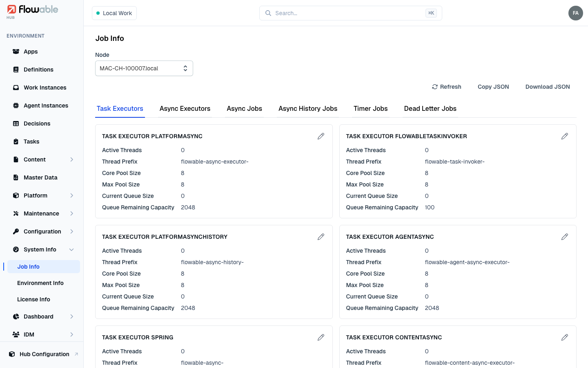Click the ⌘K shortcut badge
The width and height of the screenshot is (588, 368).
click(431, 13)
